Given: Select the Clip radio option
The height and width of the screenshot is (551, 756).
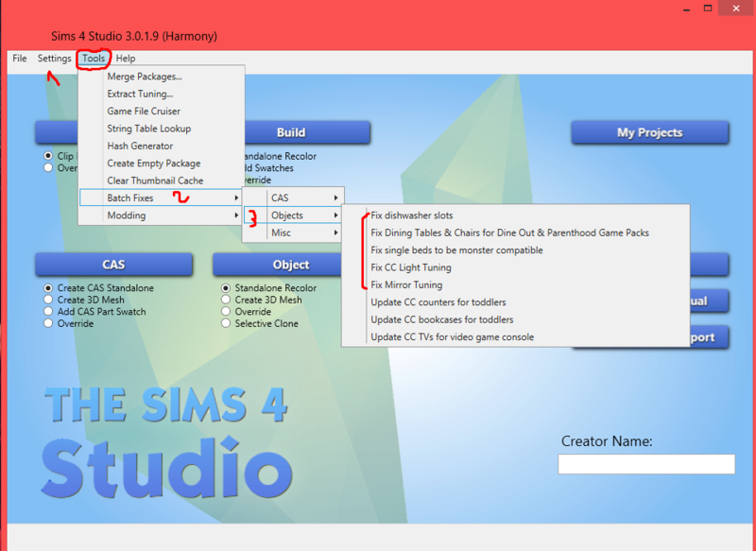Looking at the screenshot, I should 48,156.
